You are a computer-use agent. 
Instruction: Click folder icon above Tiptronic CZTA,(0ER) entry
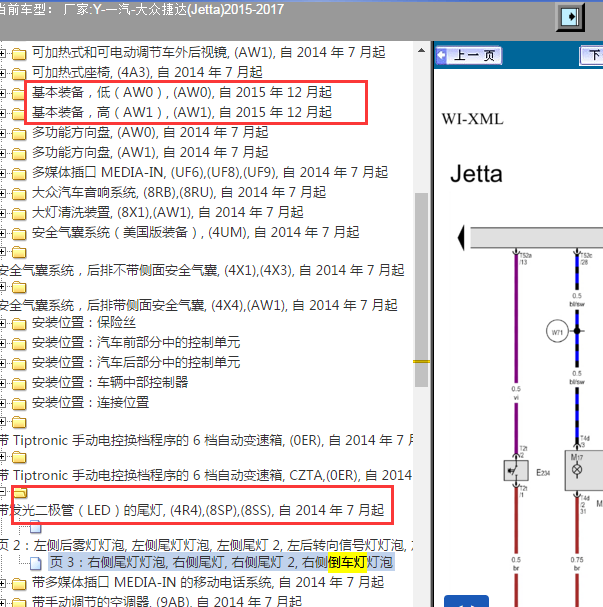point(19,457)
